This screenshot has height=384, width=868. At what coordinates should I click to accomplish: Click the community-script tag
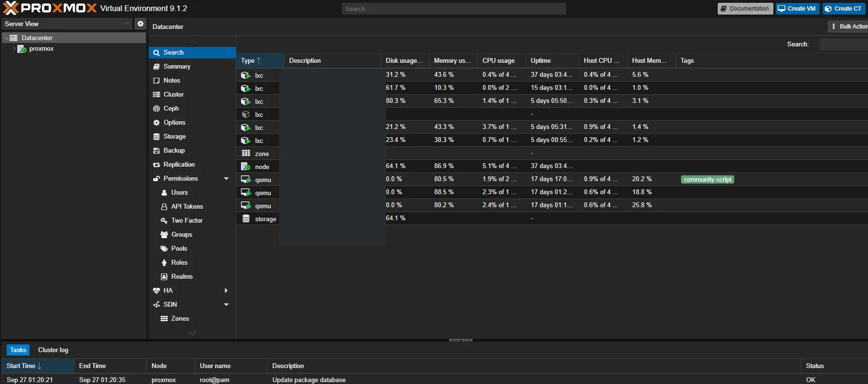[x=708, y=180]
